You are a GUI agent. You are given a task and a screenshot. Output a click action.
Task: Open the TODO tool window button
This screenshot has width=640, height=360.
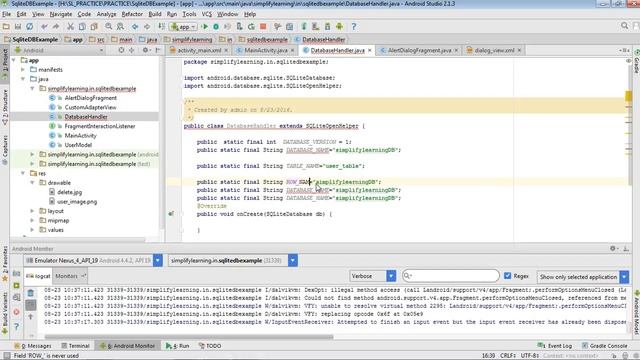[x=210, y=346]
